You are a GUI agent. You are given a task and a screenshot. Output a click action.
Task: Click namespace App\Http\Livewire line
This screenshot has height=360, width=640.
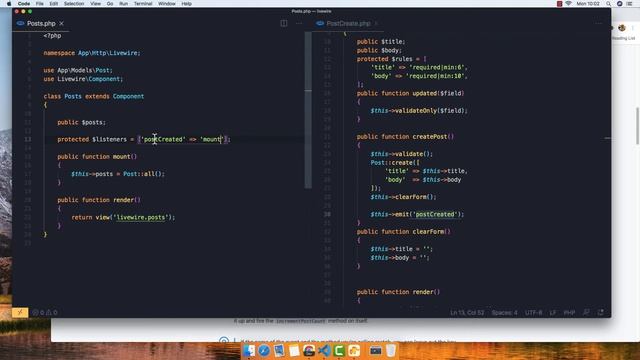click(x=92, y=53)
